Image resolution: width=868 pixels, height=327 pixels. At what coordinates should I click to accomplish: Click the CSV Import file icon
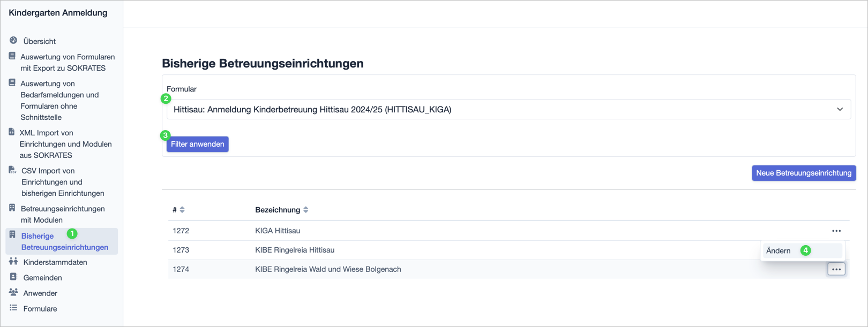12,170
